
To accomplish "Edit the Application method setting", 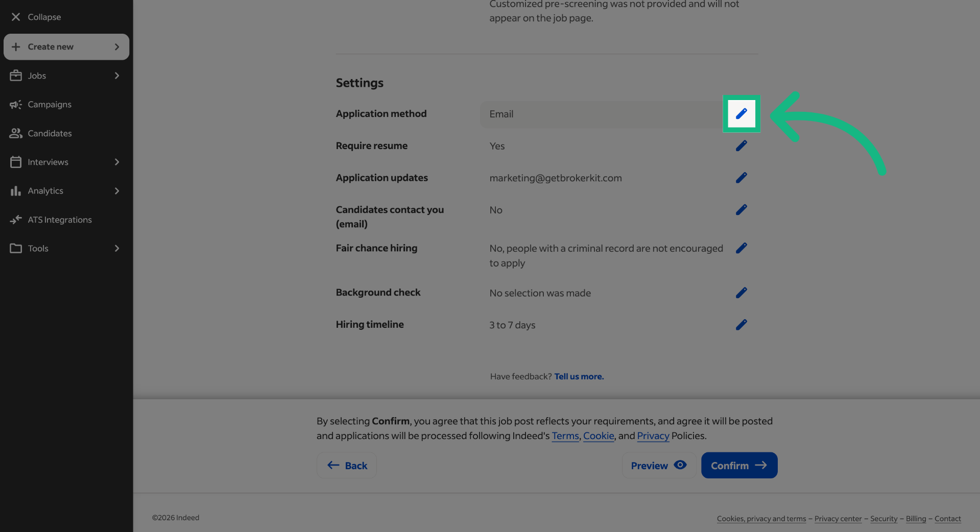I will pos(741,114).
